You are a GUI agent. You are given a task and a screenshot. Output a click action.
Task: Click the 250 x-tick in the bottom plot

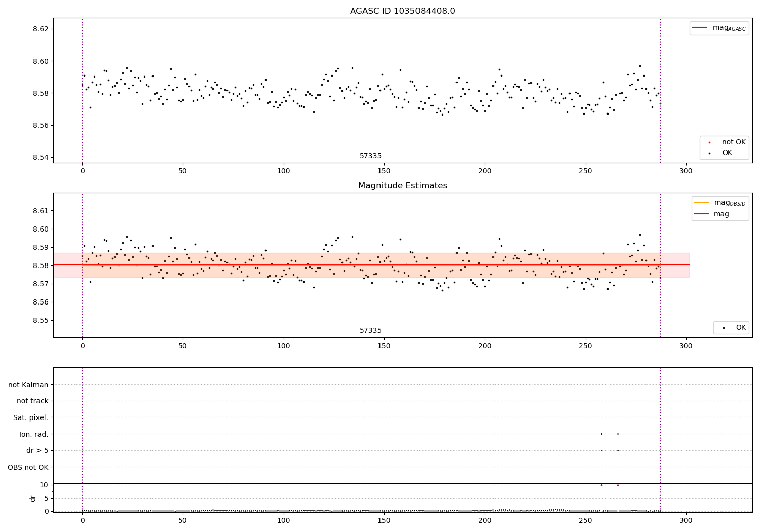pyautogui.click(x=586, y=521)
